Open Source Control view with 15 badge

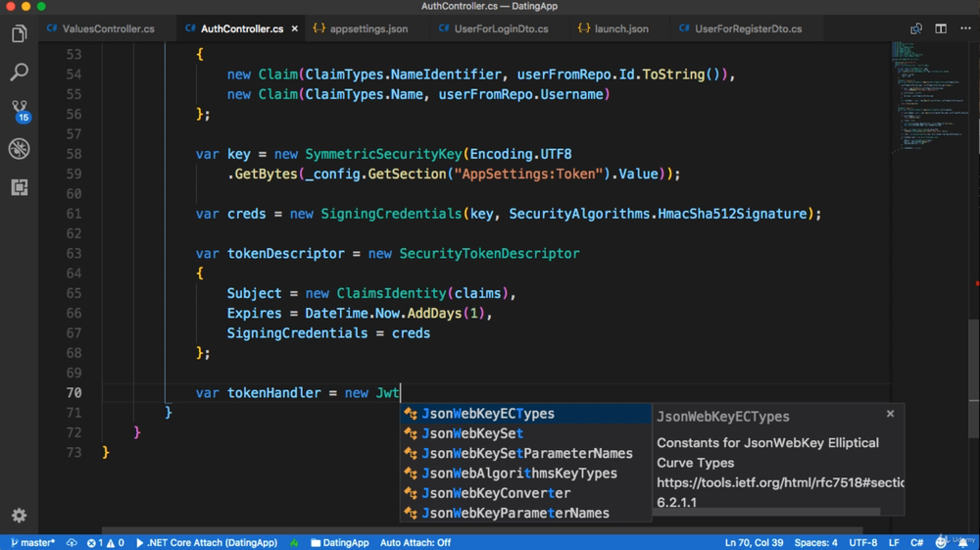[x=20, y=111]
